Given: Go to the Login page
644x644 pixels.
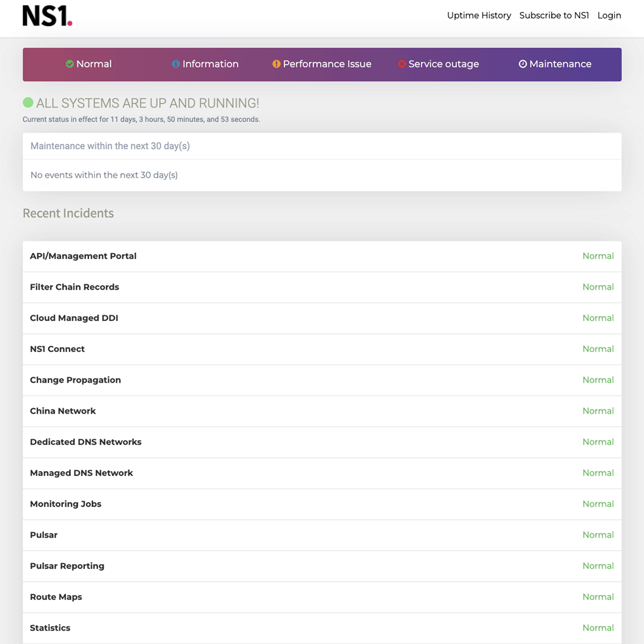Looking at the screenshot, I should click(x=609, y=16).
